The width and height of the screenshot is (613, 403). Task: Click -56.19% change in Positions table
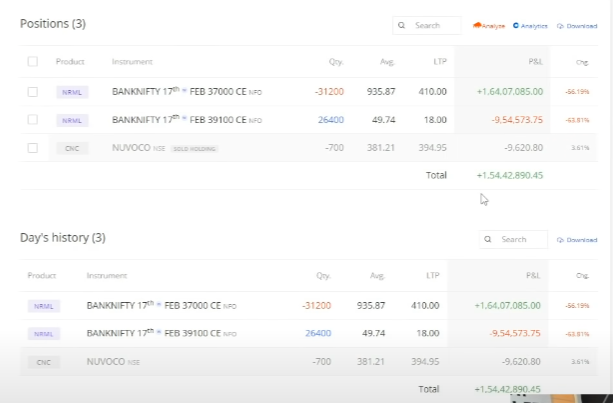(577, 92)
